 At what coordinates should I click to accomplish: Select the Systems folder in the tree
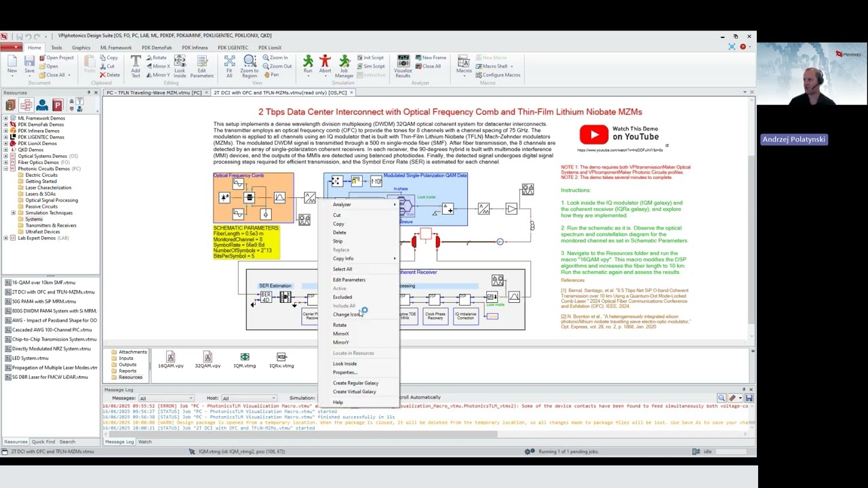coord(34,219)
